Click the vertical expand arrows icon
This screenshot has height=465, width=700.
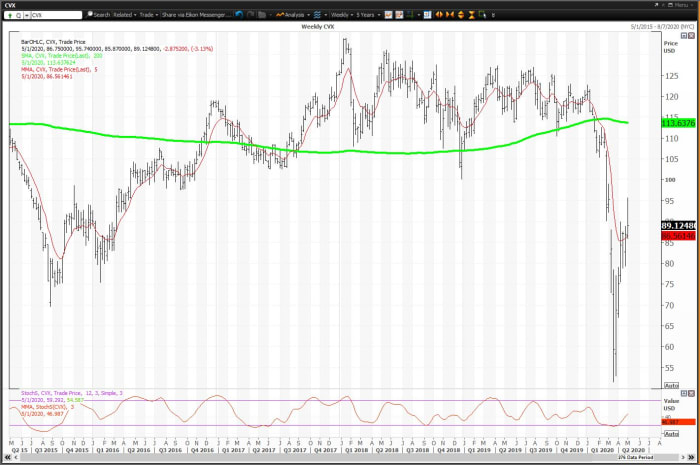pos(461,15)
